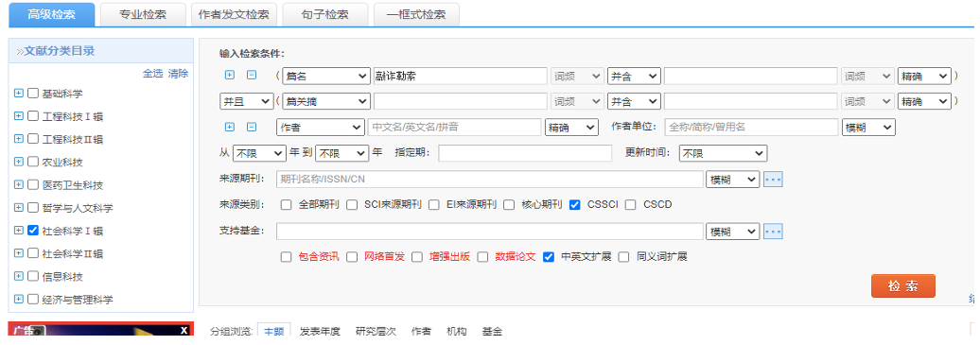Screen dimensions: 980x345
Task: Enable the 包含资讯 option
Action: (286, 257)
